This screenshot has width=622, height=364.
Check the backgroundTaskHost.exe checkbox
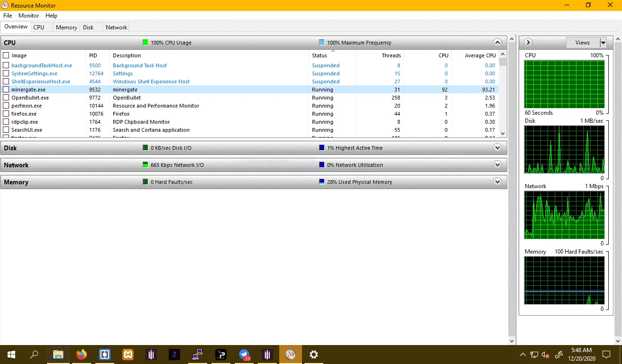tap(6, 65)
